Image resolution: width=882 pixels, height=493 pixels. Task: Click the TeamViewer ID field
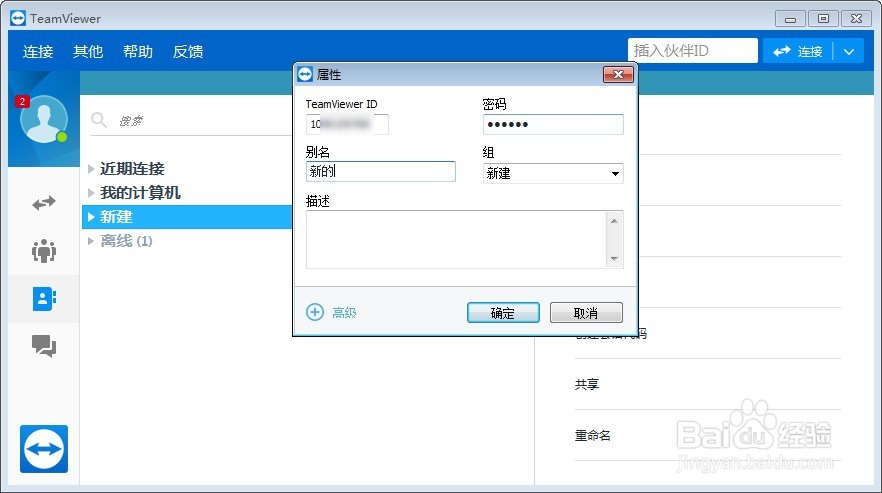pyautogui.click(x=347, y=124)
